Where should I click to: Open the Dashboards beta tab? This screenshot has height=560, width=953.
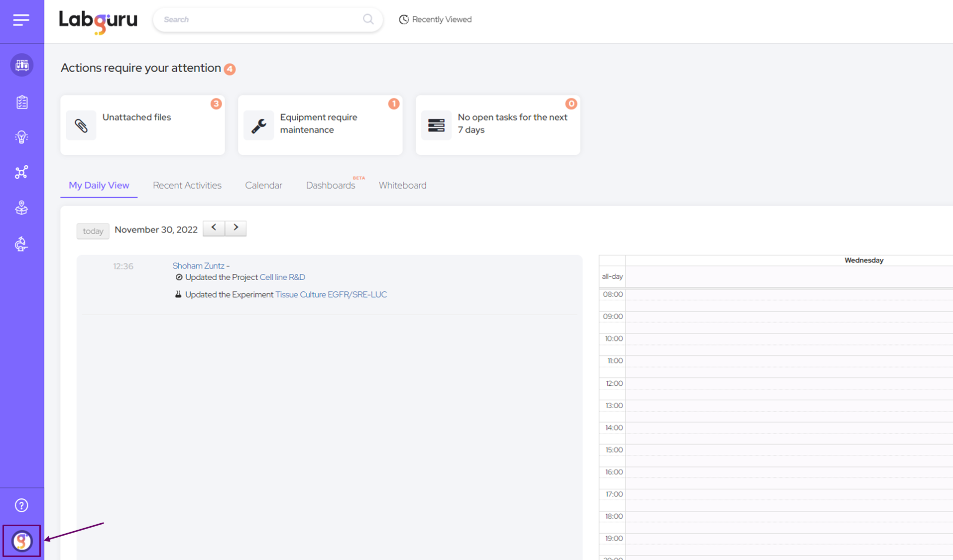(x=331, y=185)
